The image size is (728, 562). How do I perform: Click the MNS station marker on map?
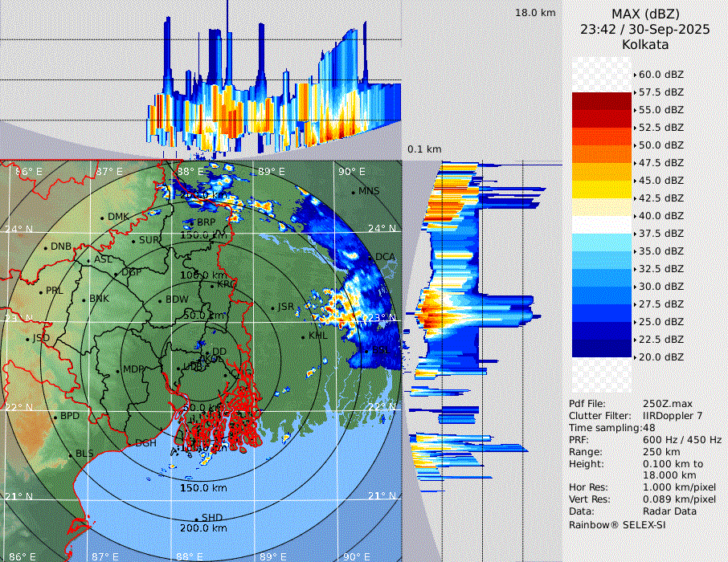click(x=353, y=192)
